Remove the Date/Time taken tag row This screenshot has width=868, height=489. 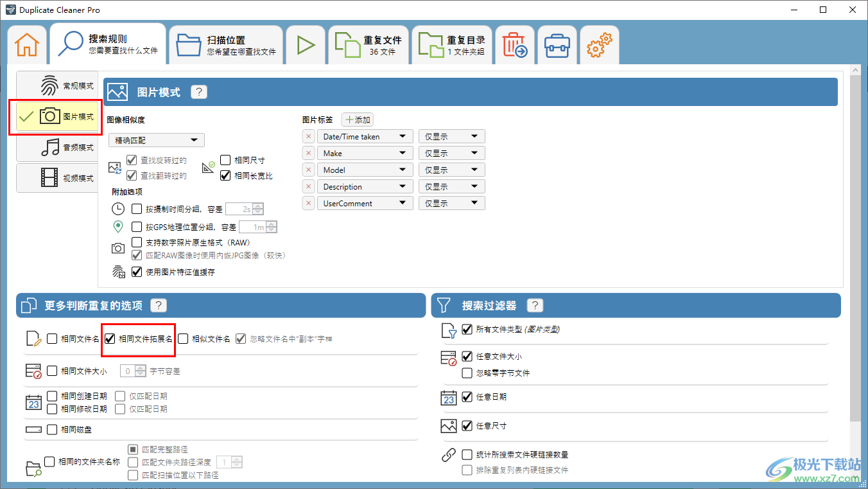click(x=308, y=137)
